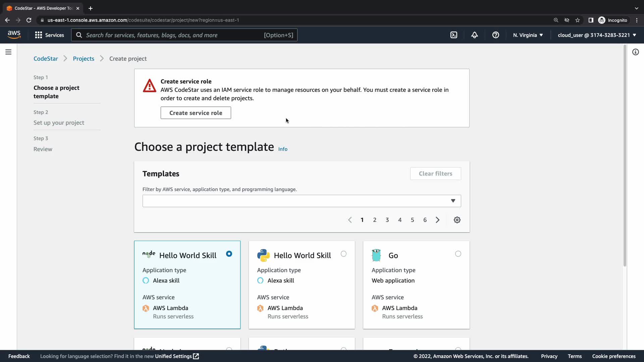The width and height of the screenshot is (644, 362).
Task: Open the notifications bell
Action: (x=474, y=35)
